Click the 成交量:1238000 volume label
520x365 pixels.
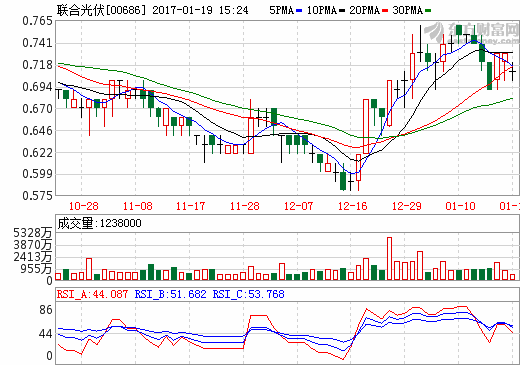click(99, 223)
